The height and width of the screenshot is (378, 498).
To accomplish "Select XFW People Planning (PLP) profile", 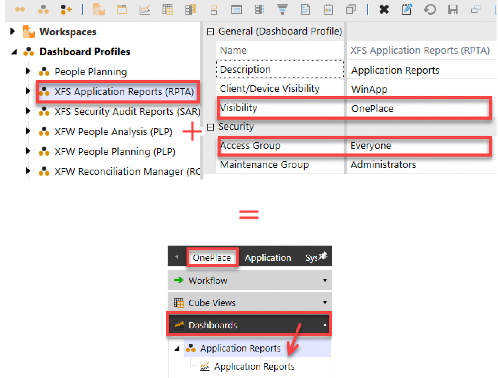I will (x=115, y=152).
